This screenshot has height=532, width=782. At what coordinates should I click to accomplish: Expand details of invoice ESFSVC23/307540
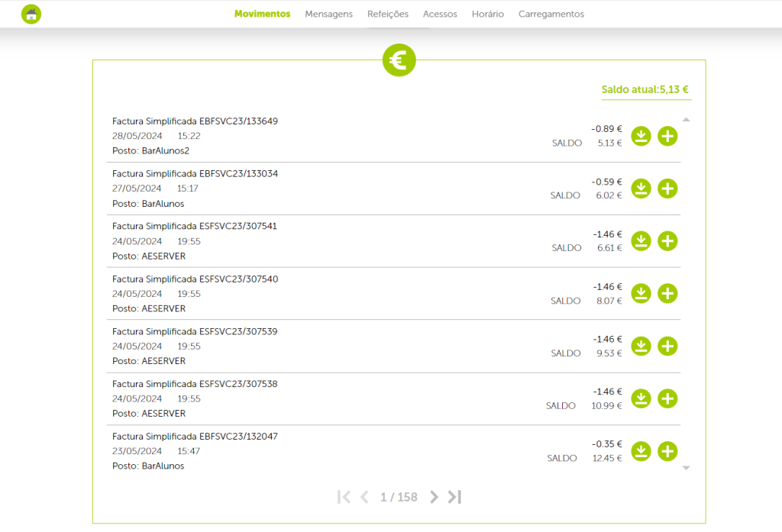click(667, 294)
